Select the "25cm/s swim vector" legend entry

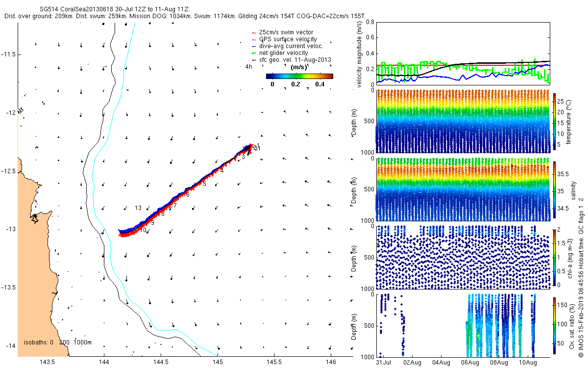coord(286,32)
